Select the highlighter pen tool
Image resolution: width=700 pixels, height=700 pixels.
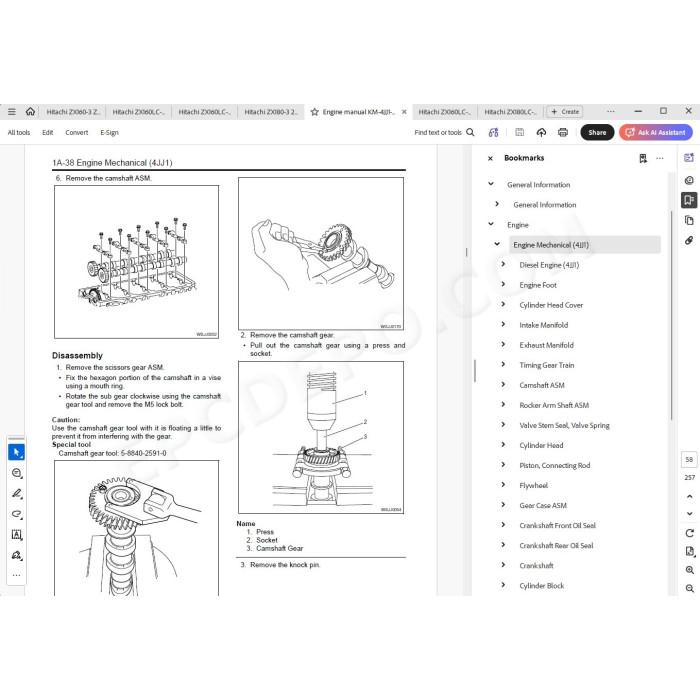(x=17, y=493)
